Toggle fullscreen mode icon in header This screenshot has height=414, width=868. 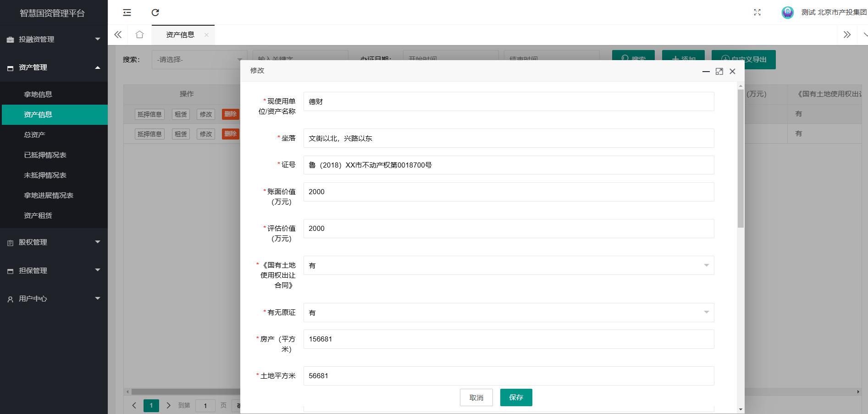click(757, 13)
